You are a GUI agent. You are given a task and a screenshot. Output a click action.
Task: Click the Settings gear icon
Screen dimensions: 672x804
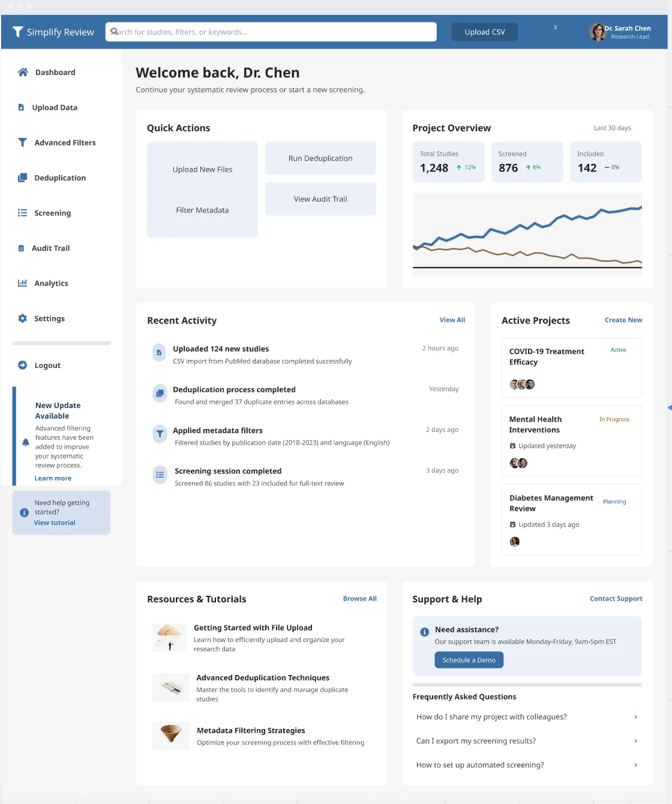[x=22, y=319]
